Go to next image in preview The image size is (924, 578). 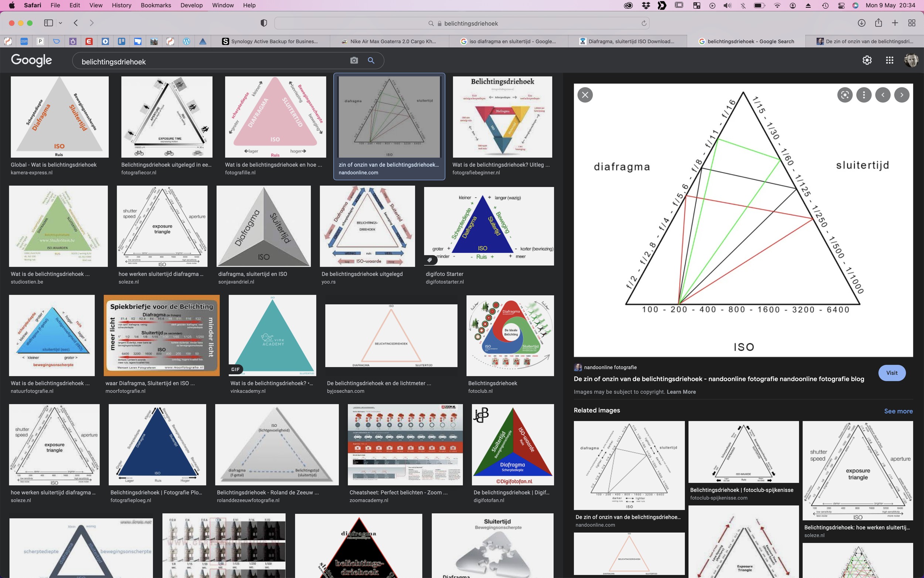pos(901,95)
